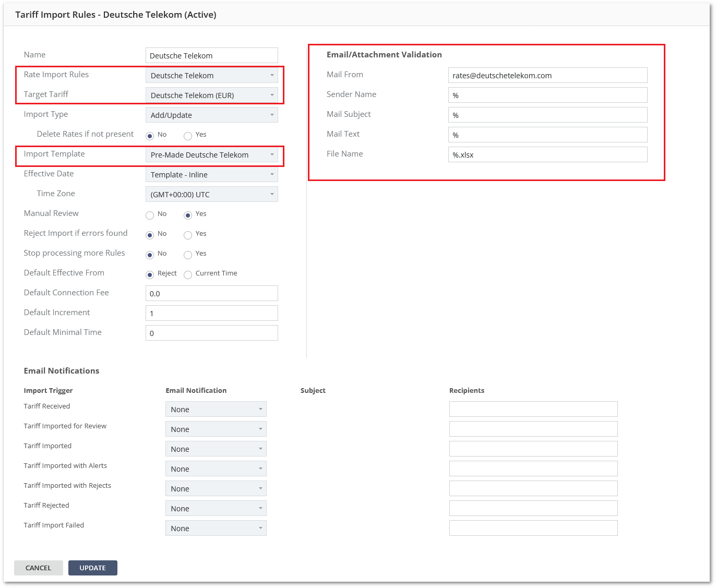This screenshot has height=588, width=716.
Task: Select Yes for Delete Rates if not present
Action: [x=188, y=136]
